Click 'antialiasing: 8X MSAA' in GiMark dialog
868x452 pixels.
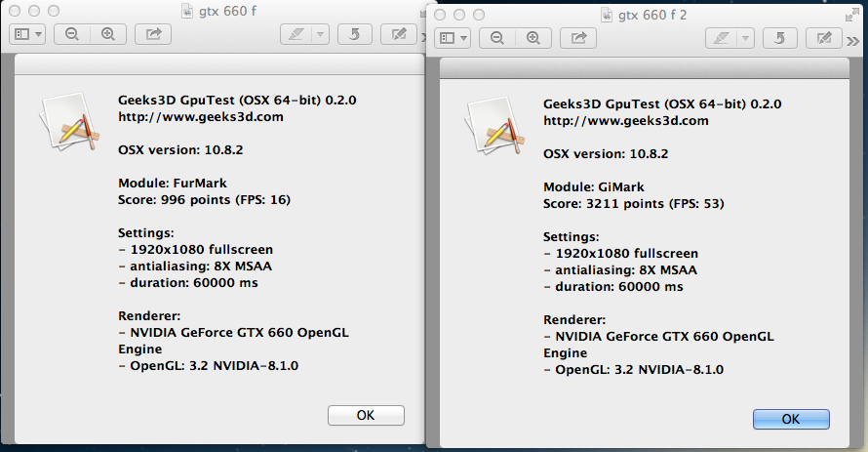[626, 270]
